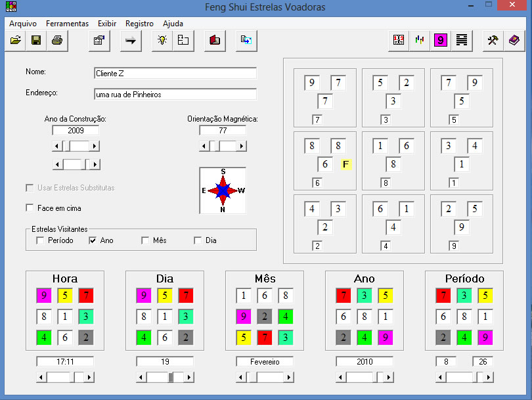Print the chart using printer icon
532x400 pixels.
click(x=57, y=40)
